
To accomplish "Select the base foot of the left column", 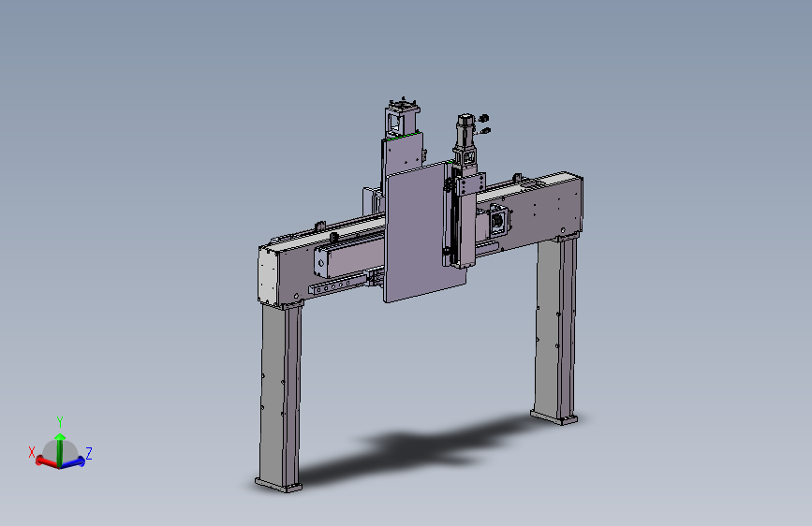I will pos(278,485).
